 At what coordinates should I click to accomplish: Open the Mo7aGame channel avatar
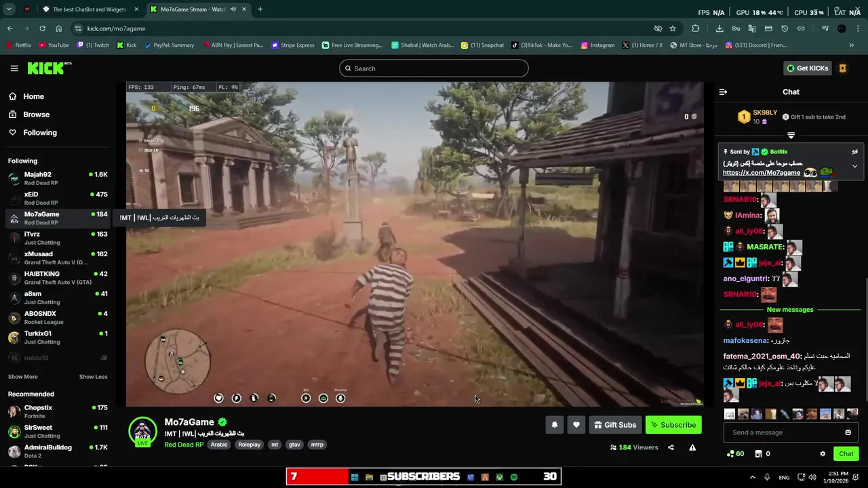click(x=142, y=431)
